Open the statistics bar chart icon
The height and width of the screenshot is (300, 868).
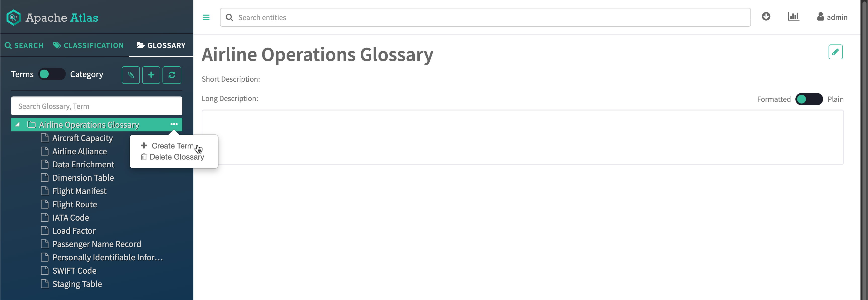793,17
